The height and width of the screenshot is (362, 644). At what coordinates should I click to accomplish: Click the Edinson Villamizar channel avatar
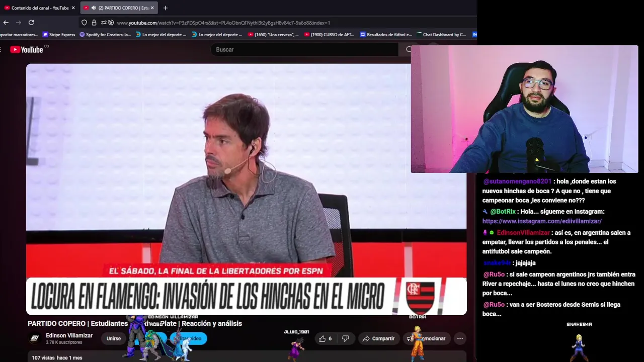[x=34, y=338]
